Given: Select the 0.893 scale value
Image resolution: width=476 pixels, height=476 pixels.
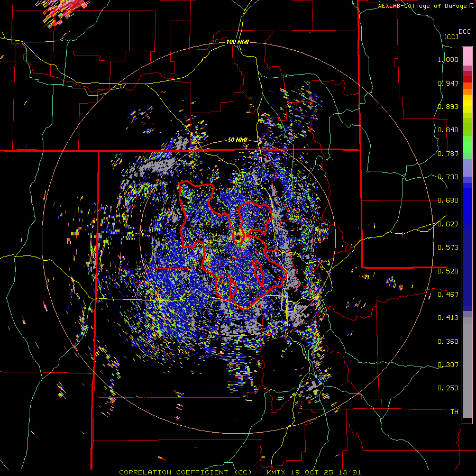Looking at the screenshot, I should pos(448,106).
